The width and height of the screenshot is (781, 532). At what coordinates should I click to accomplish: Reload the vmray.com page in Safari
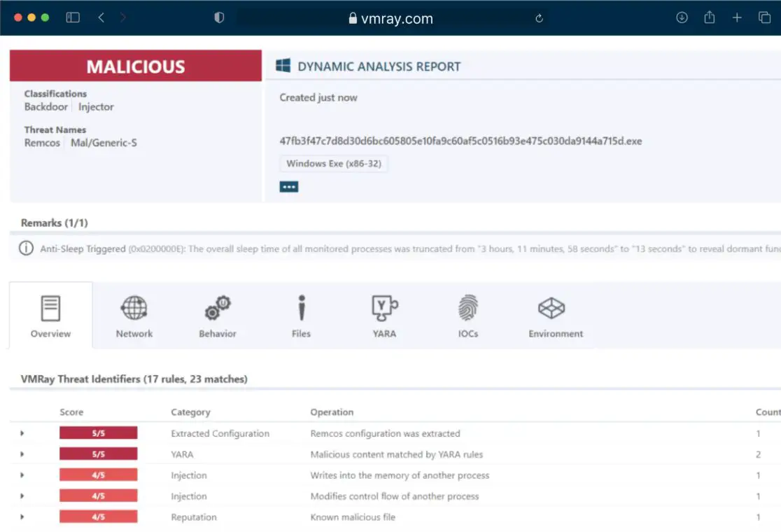click(539, 17)
